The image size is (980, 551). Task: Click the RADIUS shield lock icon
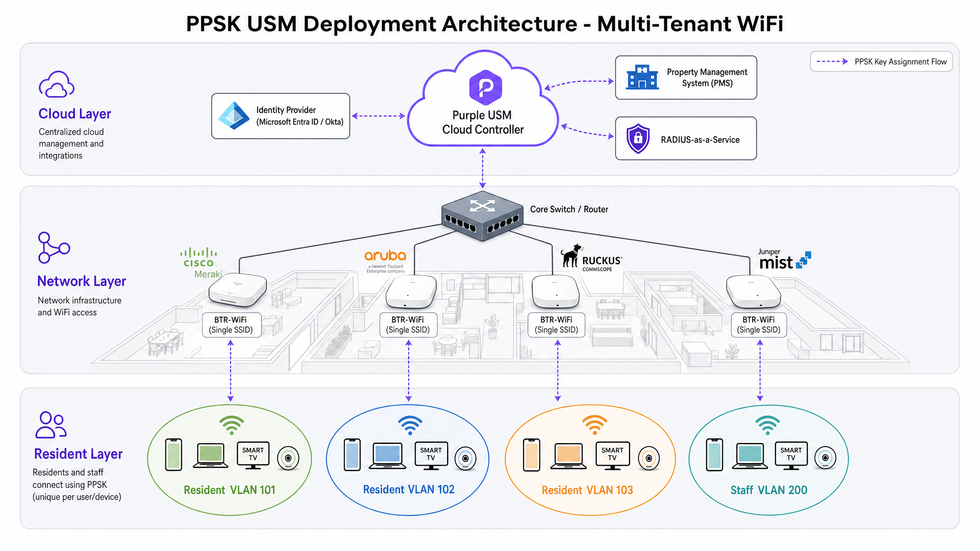(x=638, y=138)
